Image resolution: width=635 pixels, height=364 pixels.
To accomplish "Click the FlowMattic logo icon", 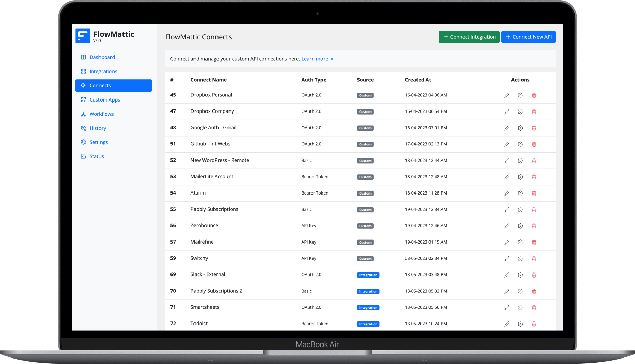I will pyautogui.click(x=82, y=35).
